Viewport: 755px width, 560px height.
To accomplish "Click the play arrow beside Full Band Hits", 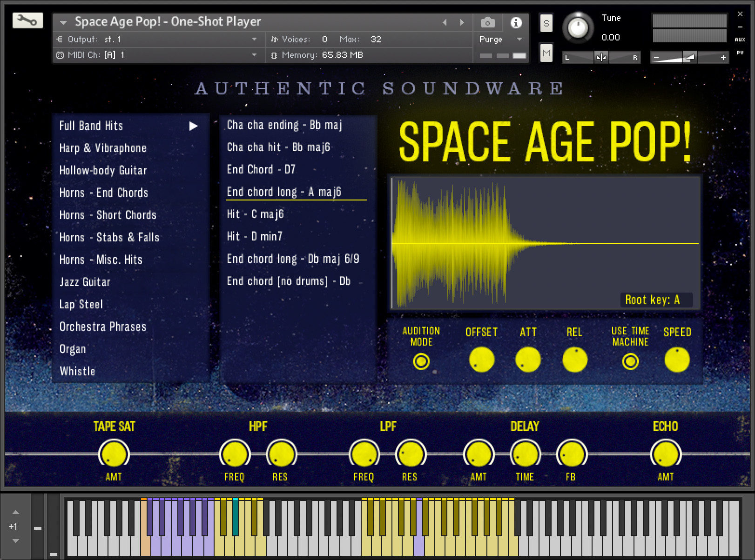I will point(193,126).
